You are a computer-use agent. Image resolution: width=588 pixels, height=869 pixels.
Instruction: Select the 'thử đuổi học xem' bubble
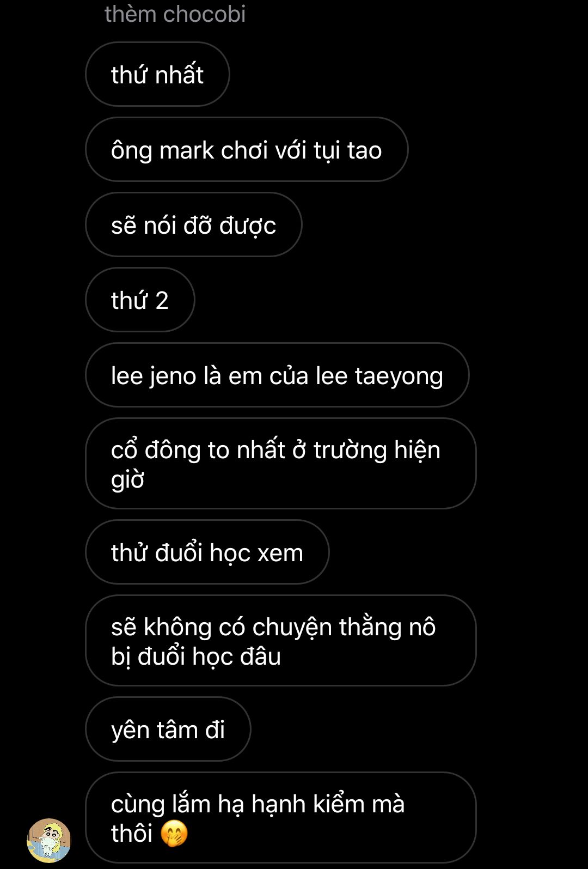coord(207,552)
